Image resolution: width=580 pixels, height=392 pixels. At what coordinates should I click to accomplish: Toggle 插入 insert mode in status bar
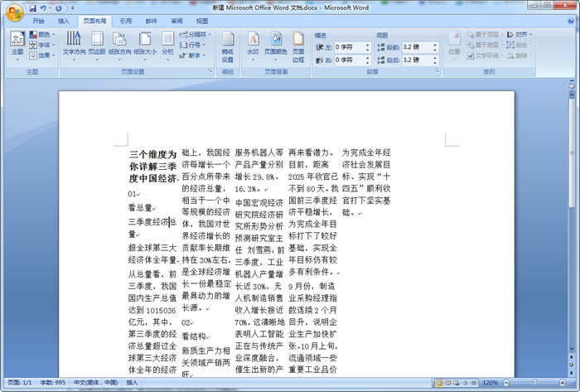click(133, 383)
